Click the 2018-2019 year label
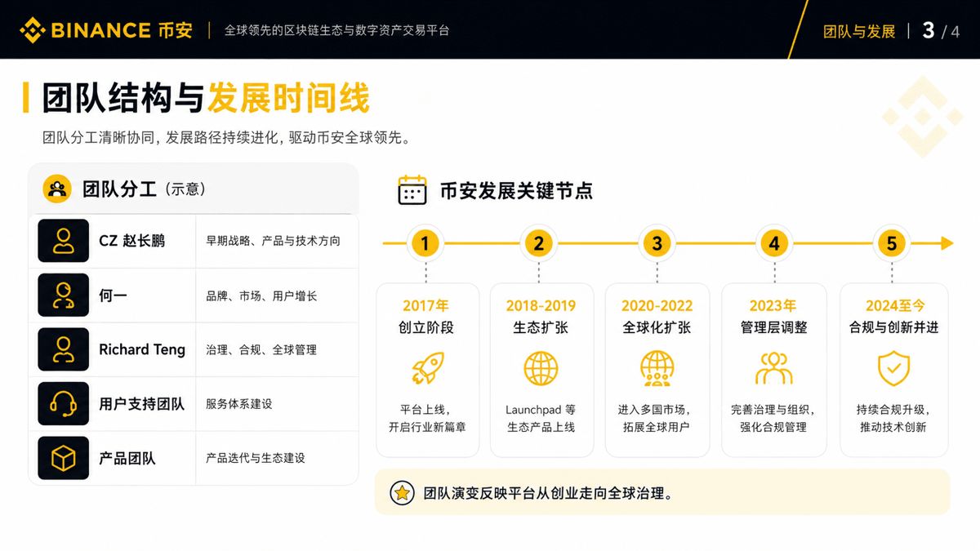 pyautogui.click(x=541, y=305)
